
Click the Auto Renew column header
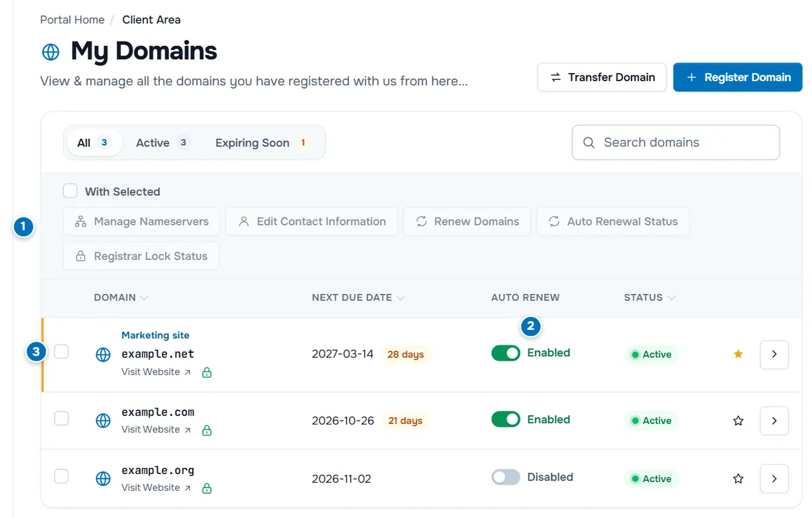pos(525,297)
